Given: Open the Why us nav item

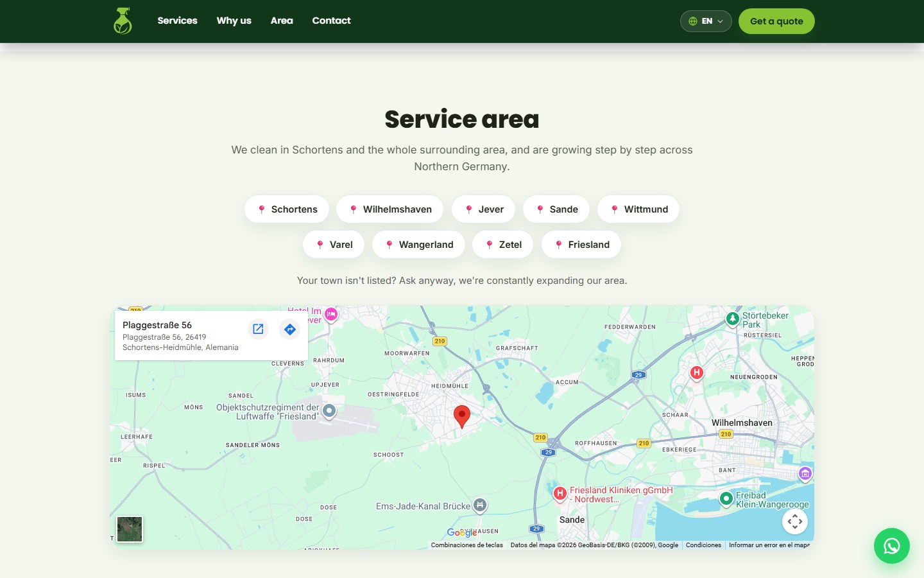Looking at the screenshot, I should click(234, 21).
